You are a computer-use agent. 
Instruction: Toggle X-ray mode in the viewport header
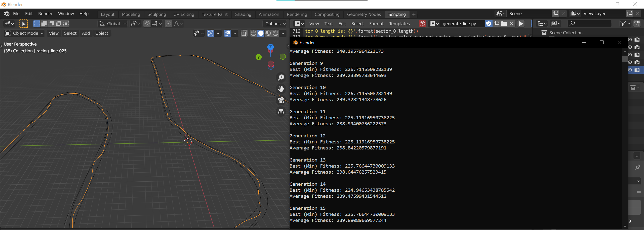pos(244,33)
